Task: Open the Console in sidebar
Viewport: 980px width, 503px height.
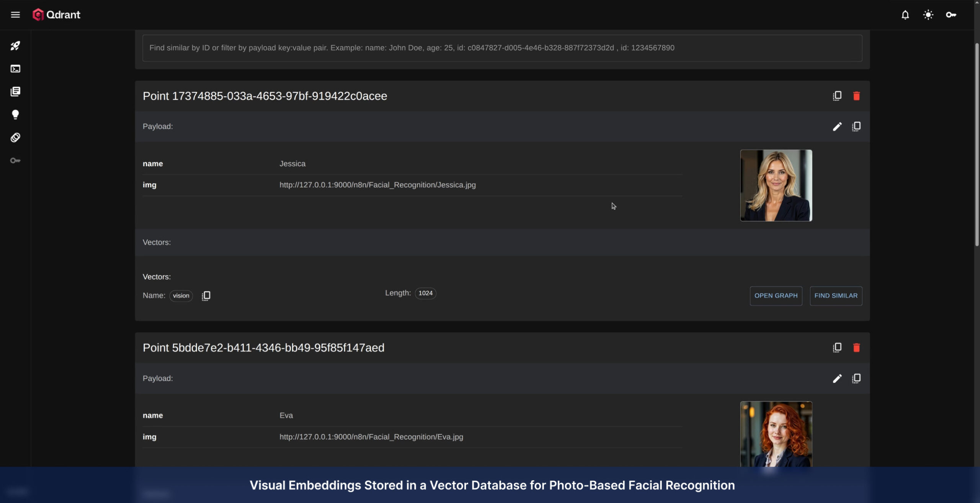Action: click(x=15, y=69)
